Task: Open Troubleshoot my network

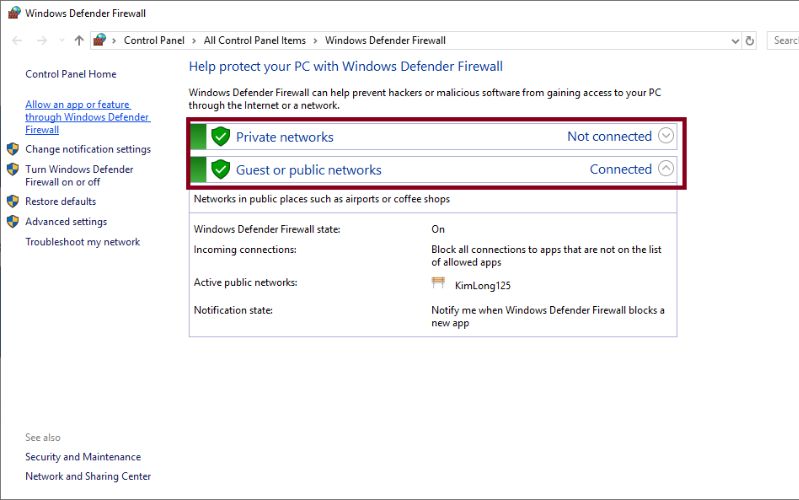Action: (83, 242)
